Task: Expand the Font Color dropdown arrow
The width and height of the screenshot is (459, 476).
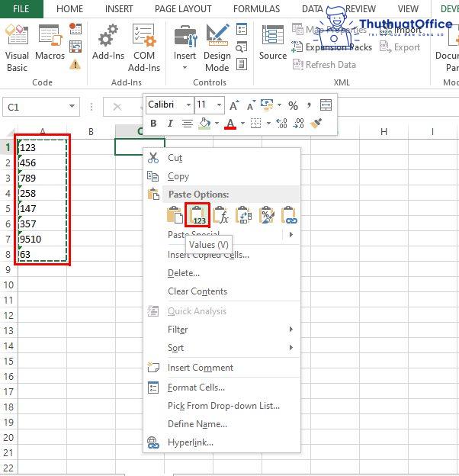Action: (x=242, y=124)
